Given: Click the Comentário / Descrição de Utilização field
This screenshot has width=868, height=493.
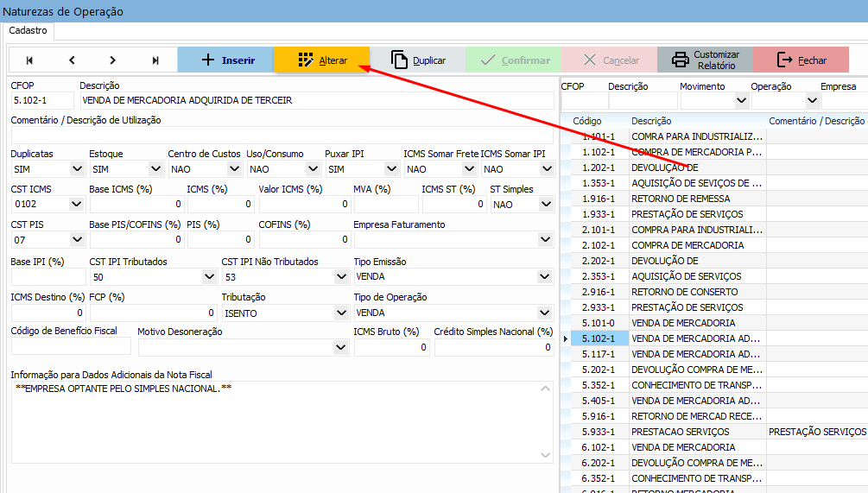Looking at the screenshot, I should [282, 135].
